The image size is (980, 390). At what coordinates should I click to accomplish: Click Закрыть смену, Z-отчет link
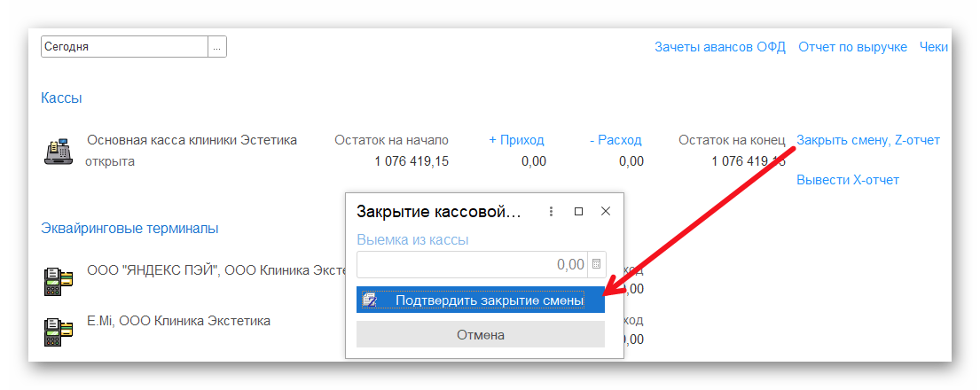coord(868,140)
